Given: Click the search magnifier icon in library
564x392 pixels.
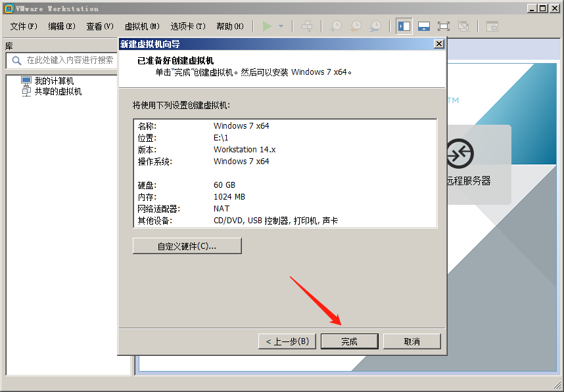Looking at the screenshot, I should click(x=16, y=60).
